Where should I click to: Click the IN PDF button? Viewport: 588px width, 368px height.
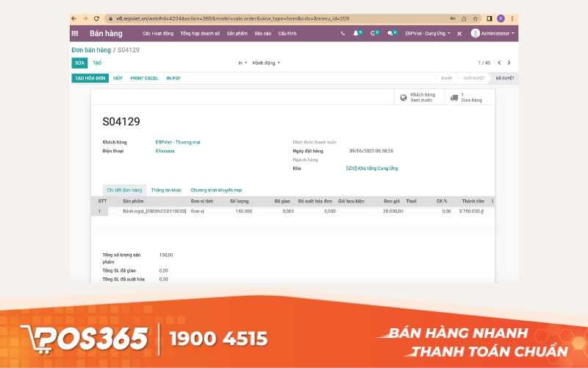[173, 78]
